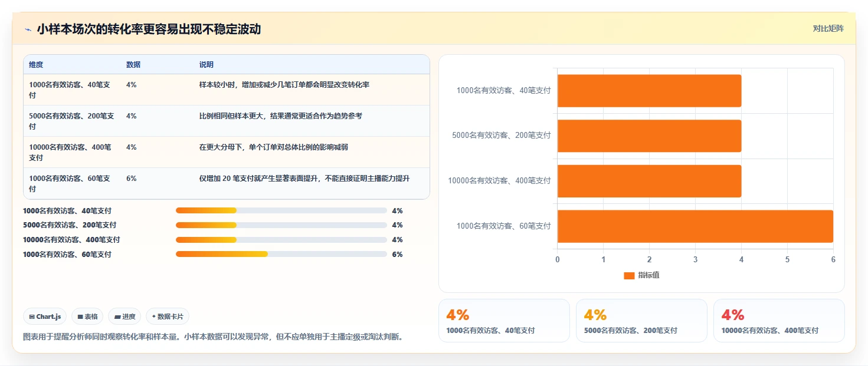The height and width of the screenshot is (366, 868).
Task: Select the 表格 chip
Action: coord(87,316)
